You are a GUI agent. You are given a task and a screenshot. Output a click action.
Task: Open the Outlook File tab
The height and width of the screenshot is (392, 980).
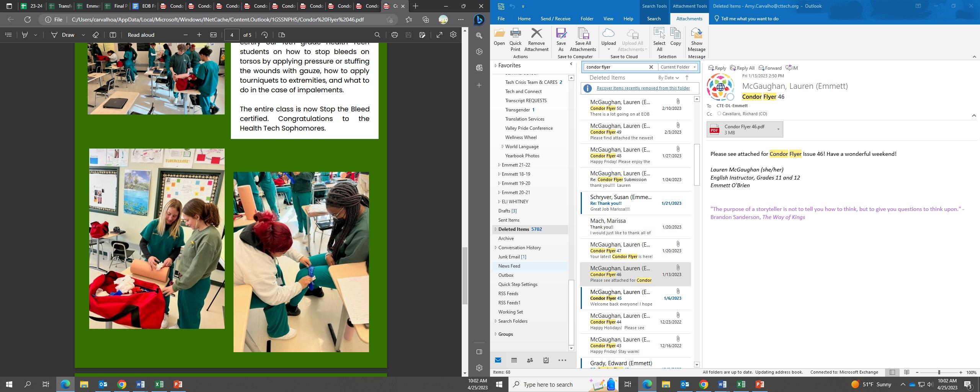(x=501, y=18)
